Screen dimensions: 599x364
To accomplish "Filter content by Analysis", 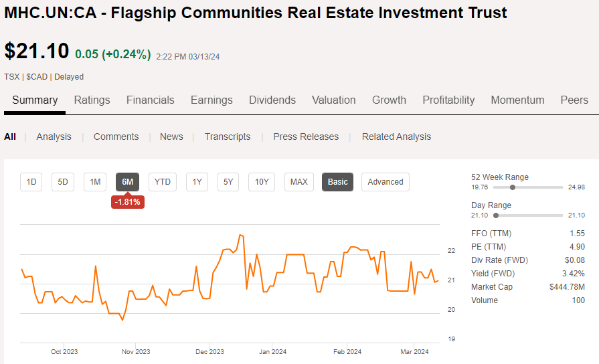I will pos(54,136).
